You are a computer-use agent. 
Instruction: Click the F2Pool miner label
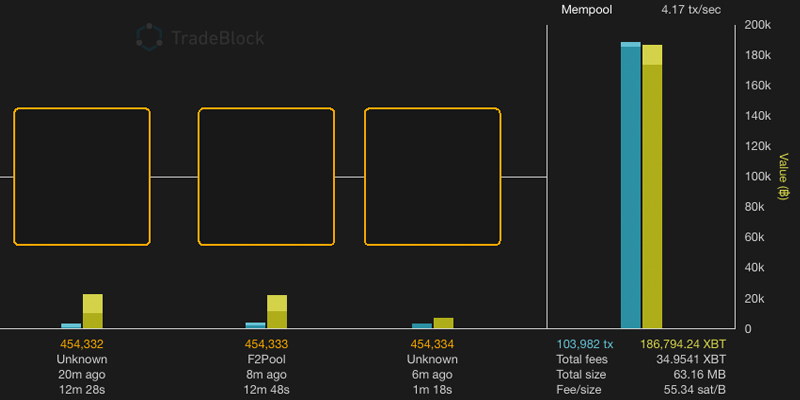pos(266,359)
